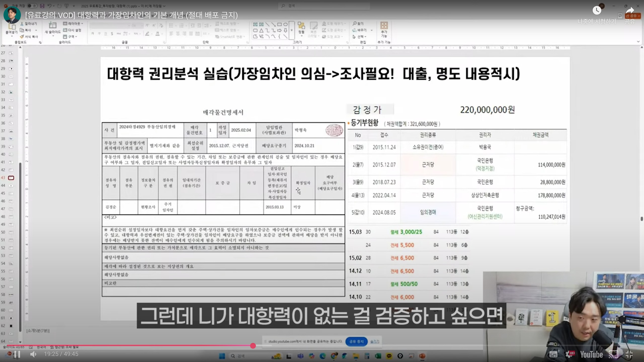Open the video title link

[131, 15]
